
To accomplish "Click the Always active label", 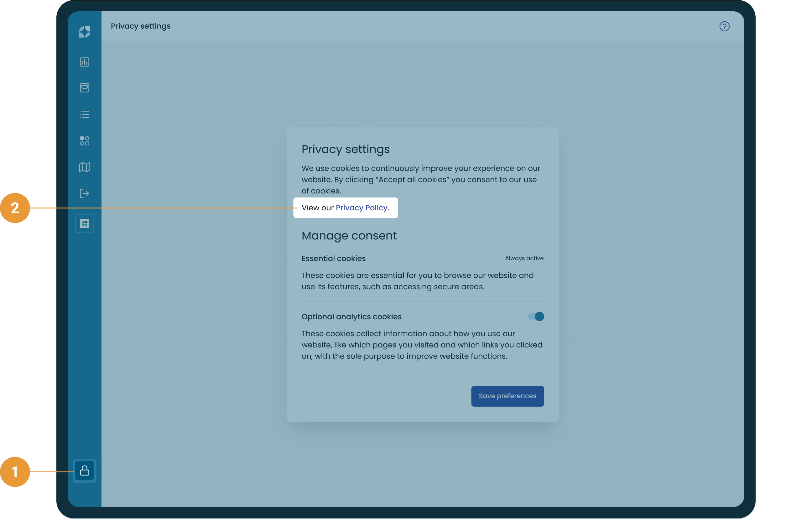I will [x=524, y=258].
